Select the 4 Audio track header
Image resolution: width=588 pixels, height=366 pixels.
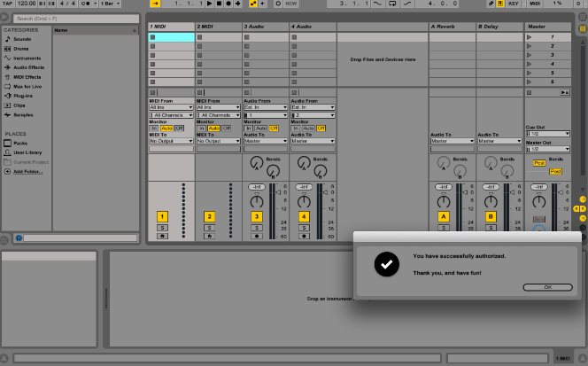pyautogui.click(x=313, y=27)
